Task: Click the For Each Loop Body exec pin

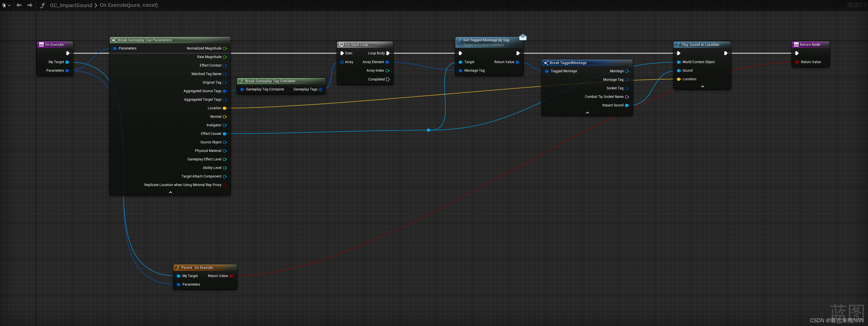Action: coord(388,53)
